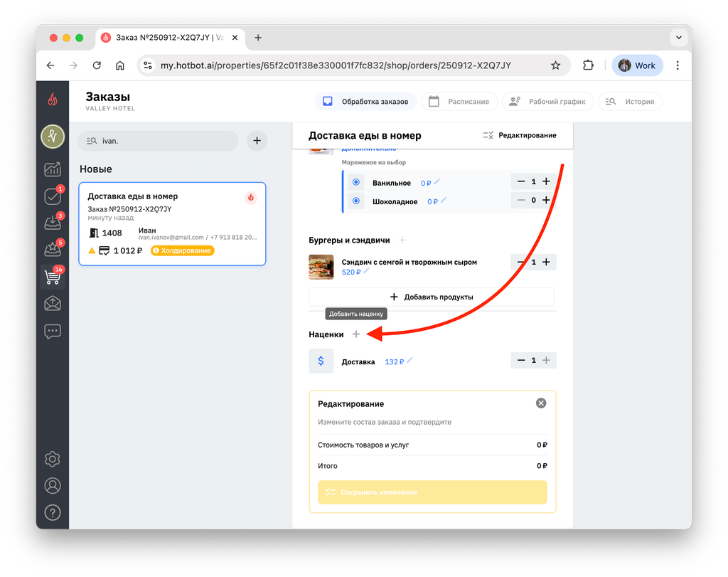Image resolution: width=728 pixels, height=577 pixels.
Task: Click the search field containing ivan.
Action: point(158,141)
